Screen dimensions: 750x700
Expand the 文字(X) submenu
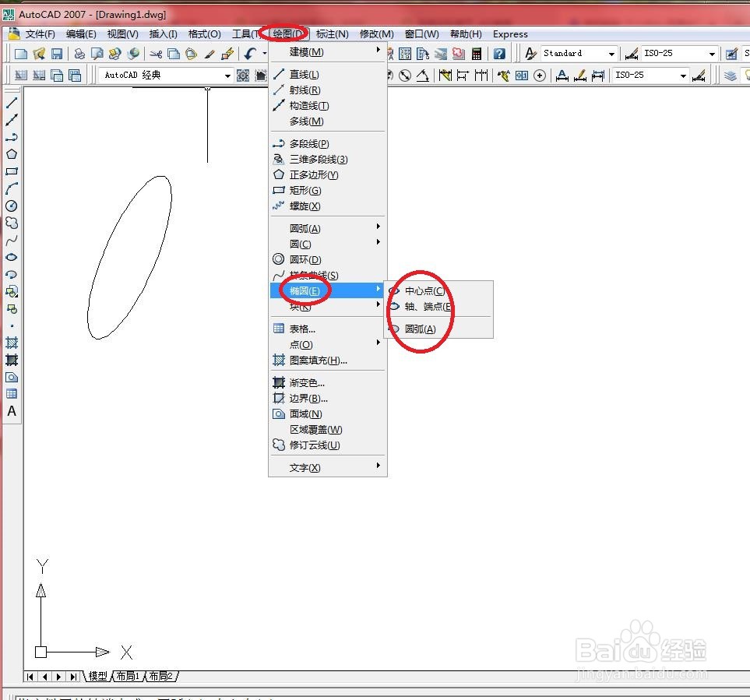coord(328,468)
